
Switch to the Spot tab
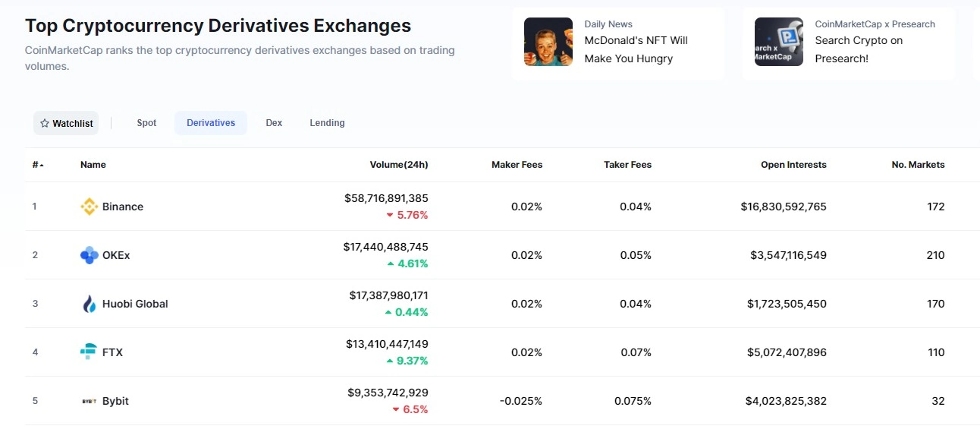point(146,123)
